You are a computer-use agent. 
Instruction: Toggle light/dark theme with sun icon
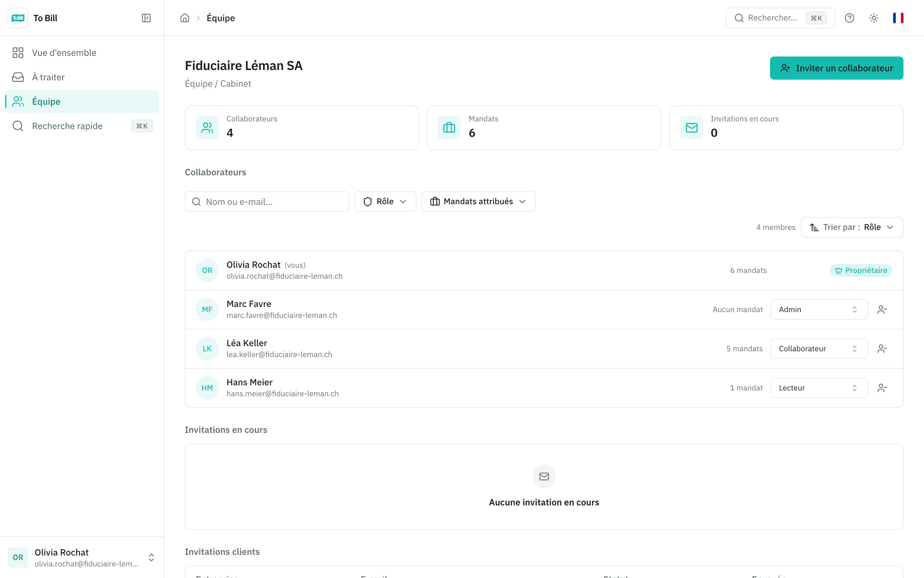[x=874, y=18]
